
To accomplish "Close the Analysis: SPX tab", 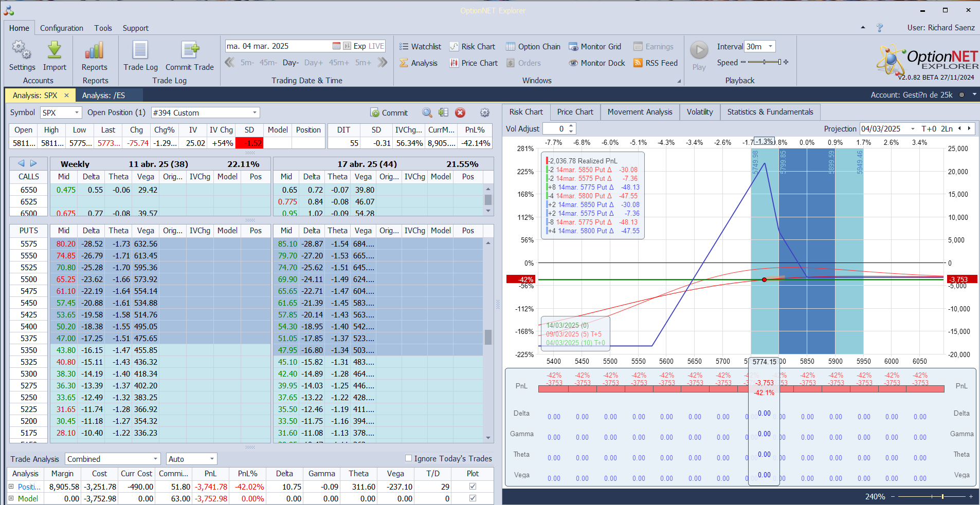I will (66, 95).
